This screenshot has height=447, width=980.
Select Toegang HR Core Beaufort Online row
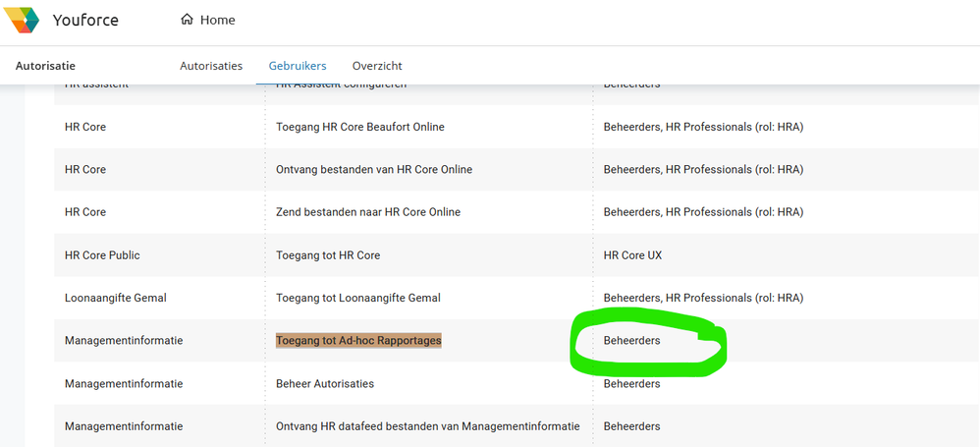click(360, 127)
